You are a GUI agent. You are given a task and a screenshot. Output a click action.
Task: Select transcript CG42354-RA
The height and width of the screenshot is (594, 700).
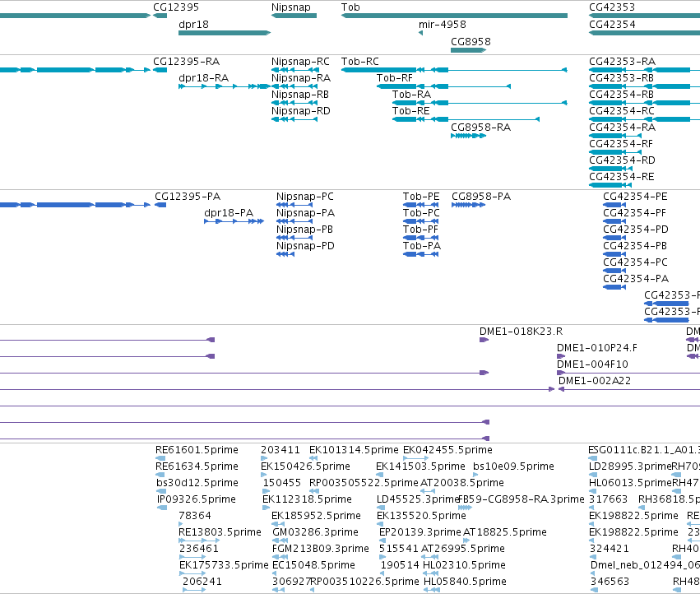[x=615, y=136]
